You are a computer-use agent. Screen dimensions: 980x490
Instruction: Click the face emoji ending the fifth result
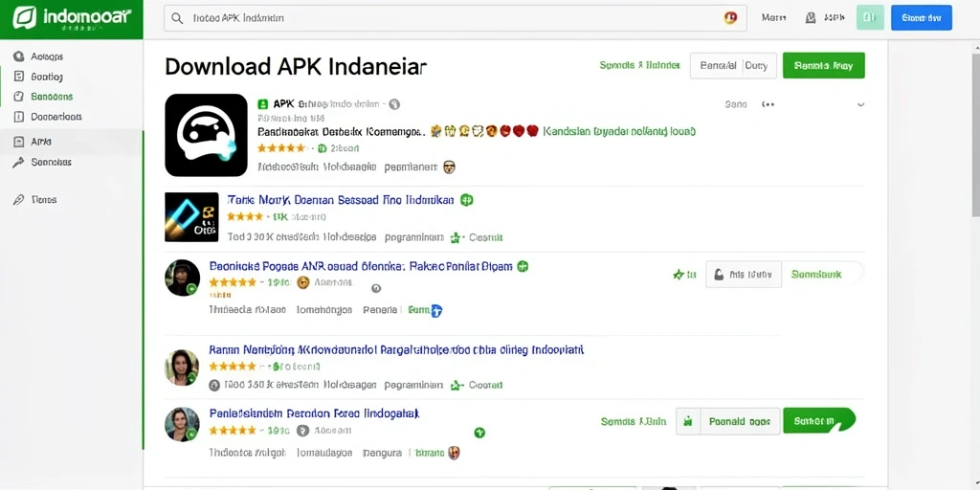click(455, 453)
